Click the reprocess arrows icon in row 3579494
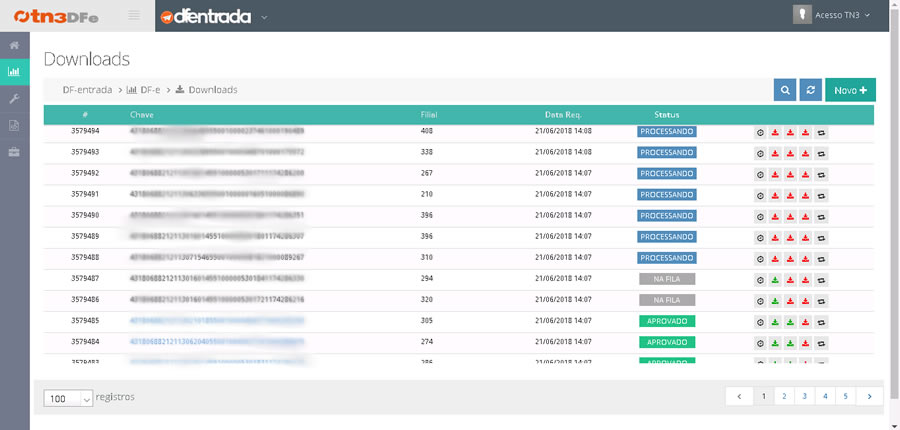 point(821,131)
